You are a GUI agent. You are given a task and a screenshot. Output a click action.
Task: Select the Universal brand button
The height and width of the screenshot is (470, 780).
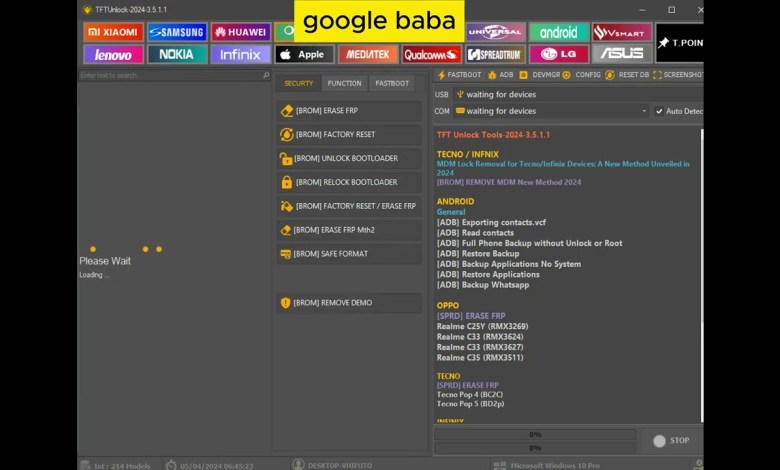pyautogui.click(x=495, y=32)
